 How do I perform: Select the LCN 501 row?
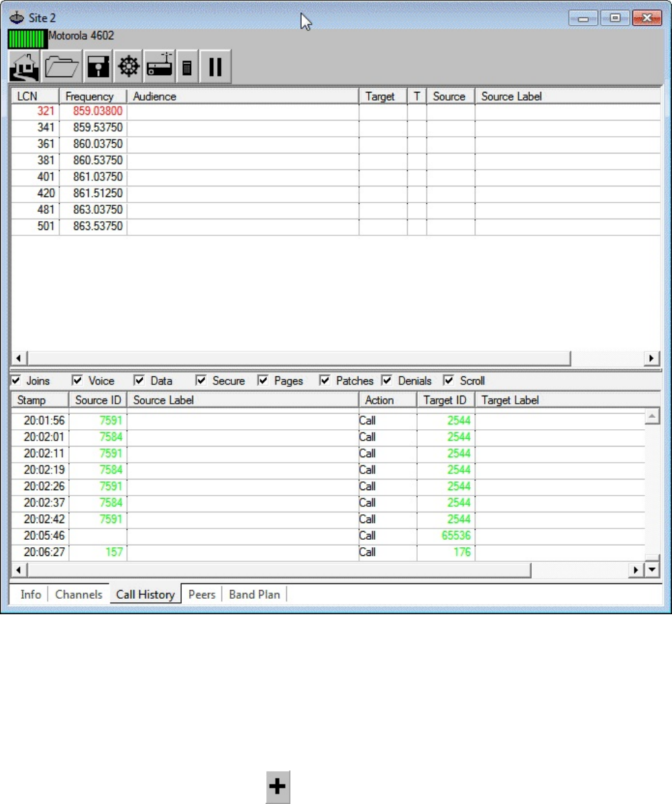pyautogui.click(x=335, y=226)
